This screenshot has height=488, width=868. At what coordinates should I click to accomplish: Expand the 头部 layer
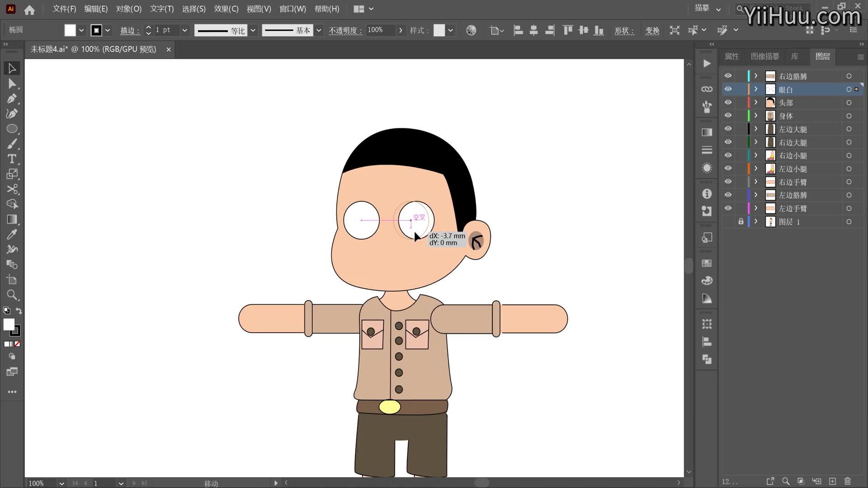755,102
